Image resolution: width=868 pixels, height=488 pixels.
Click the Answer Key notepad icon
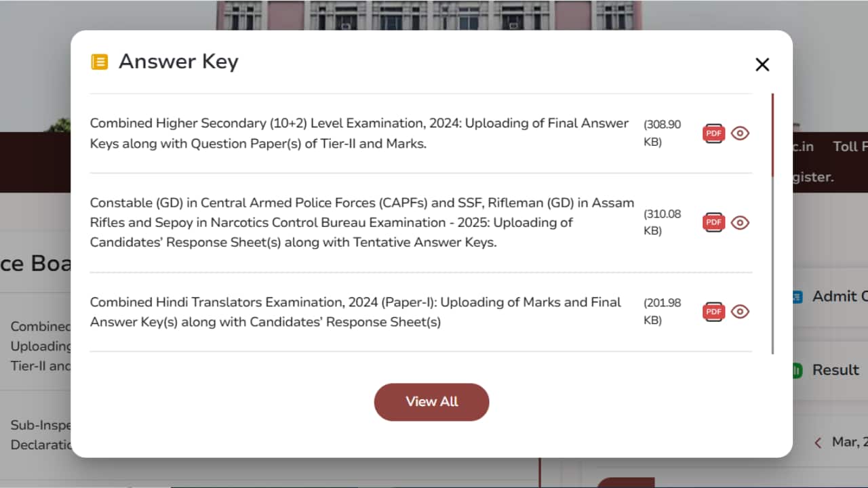pyautogui.click(x=99, y=61)
